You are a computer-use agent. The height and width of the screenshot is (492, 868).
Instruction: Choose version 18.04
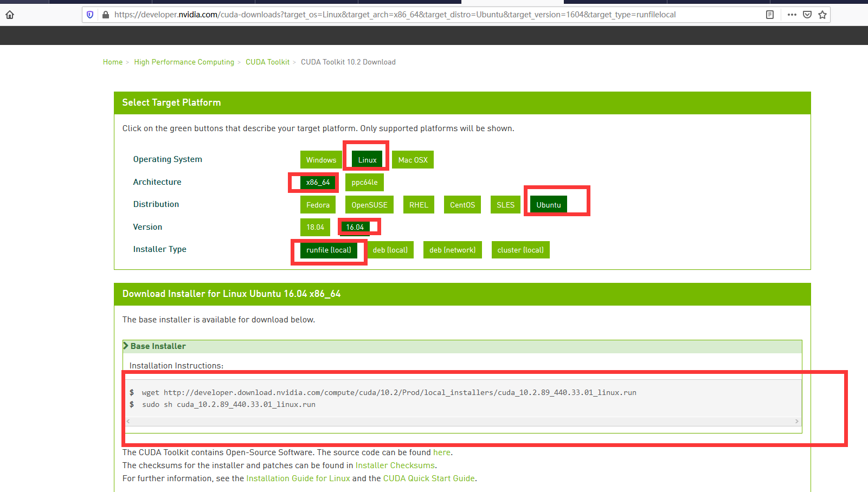pyautogui.click(x=315, y=227)
